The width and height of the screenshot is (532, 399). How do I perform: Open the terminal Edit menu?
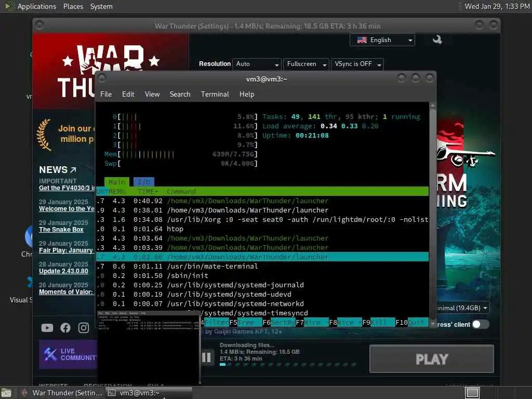tap(128, 95)
